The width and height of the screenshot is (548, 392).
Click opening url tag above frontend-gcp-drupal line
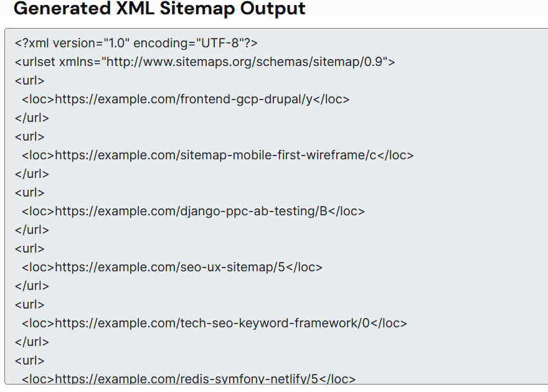pos(30,80)
